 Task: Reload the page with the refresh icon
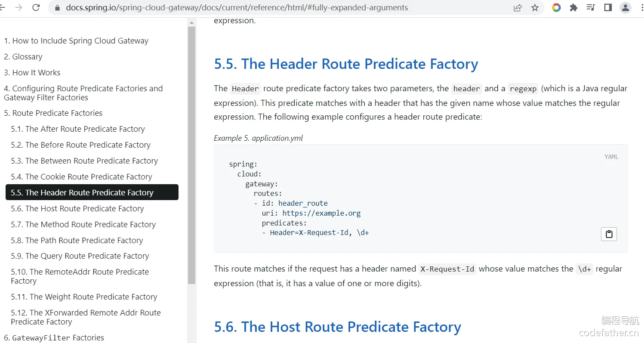[x=36, y=8]
